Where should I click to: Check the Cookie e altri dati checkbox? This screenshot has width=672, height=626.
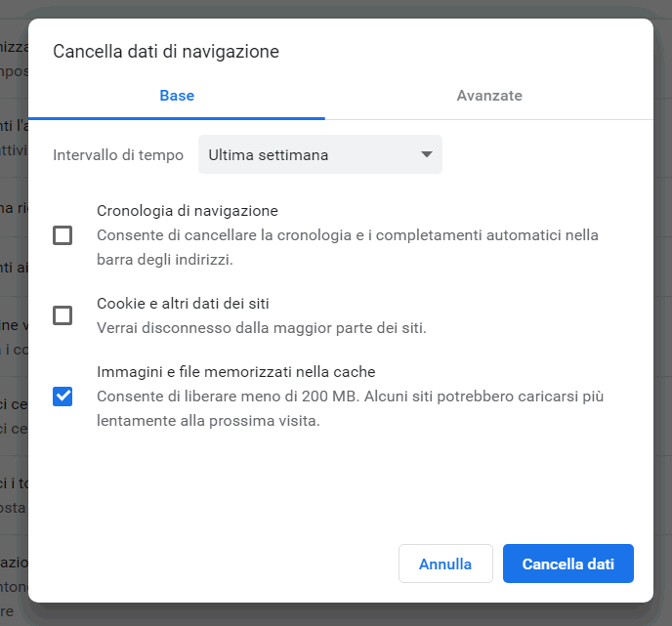click(x=63, y=315)
